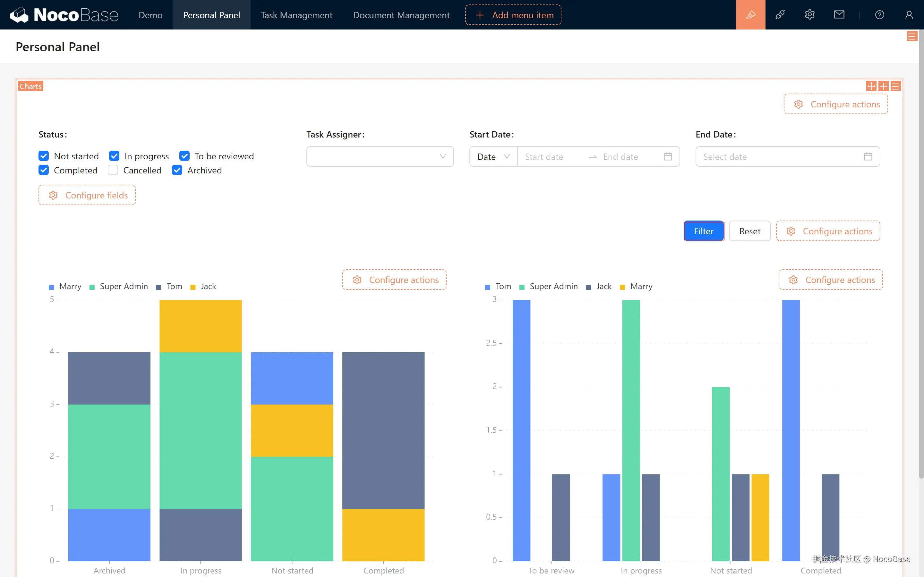Check the Cancelled status checkbox
This screenshot has height=577, width=924.
click(x=113, y=170)
